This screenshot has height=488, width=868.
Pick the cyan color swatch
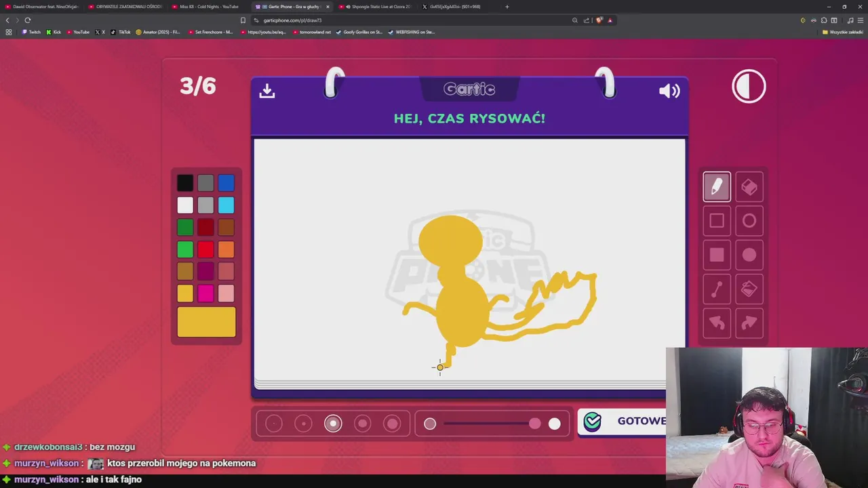[x=226, y=205]
